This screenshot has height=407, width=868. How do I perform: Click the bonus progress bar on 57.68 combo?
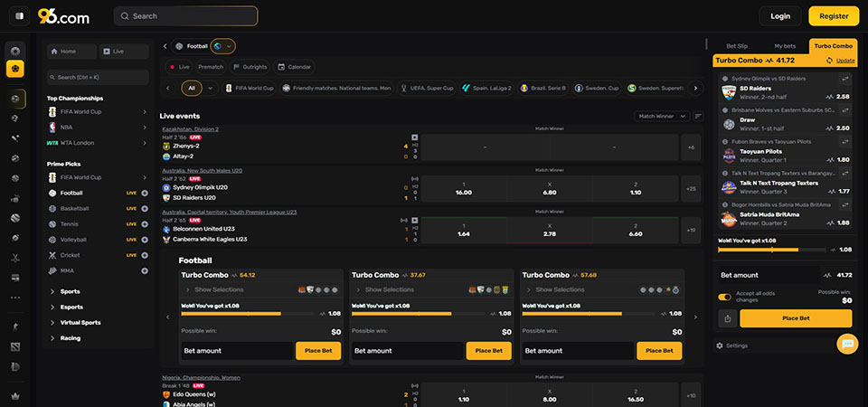(x=590, y=314)
